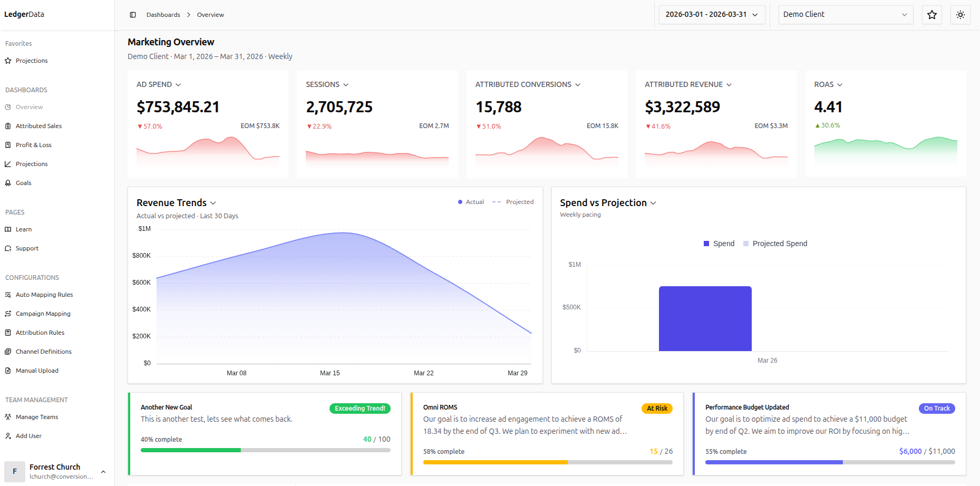
Task: Expand the ROAS metric dropdown
Action: click(840, 85)
